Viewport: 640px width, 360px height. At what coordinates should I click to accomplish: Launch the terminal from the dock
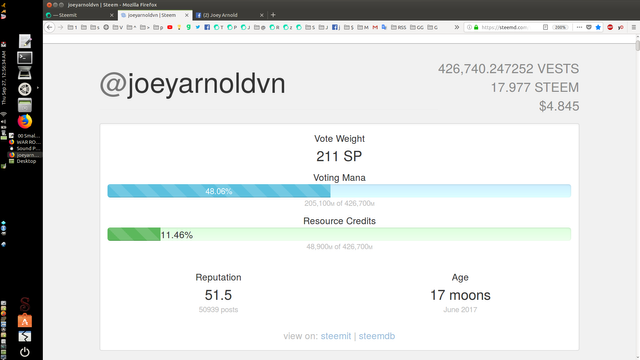pyautogui.click(x=24, y=58)
